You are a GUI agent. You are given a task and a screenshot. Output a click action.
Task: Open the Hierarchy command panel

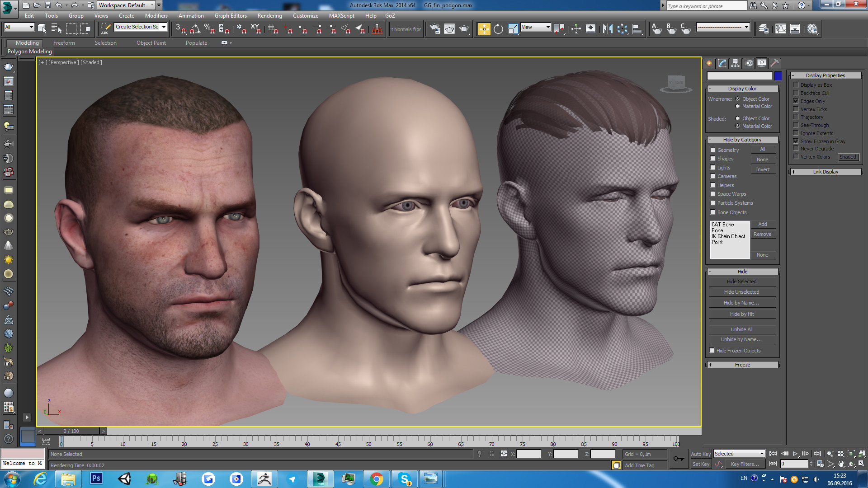click(736, 63)
